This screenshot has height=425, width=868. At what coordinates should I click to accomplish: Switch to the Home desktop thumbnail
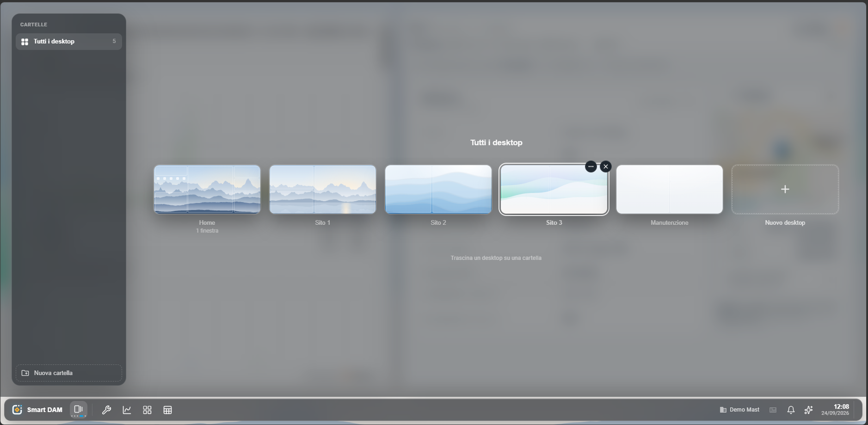[207, 189]
